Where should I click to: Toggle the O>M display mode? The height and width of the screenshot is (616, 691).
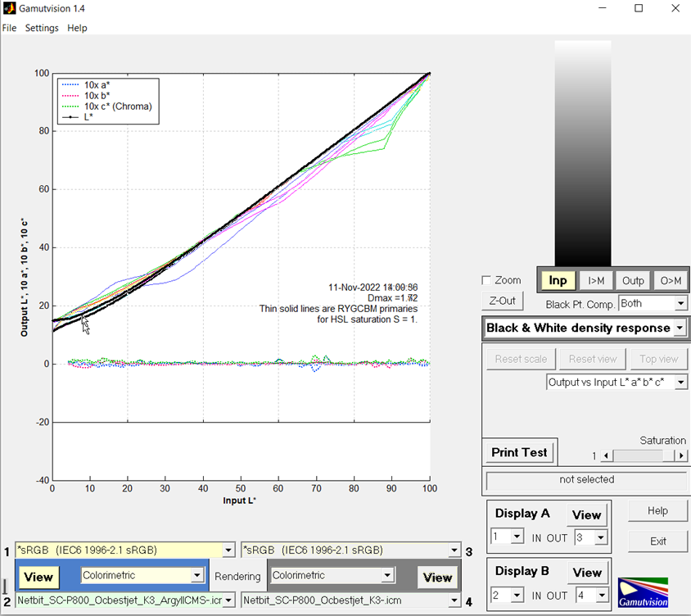pyautogui.click(x=670, y=280)
